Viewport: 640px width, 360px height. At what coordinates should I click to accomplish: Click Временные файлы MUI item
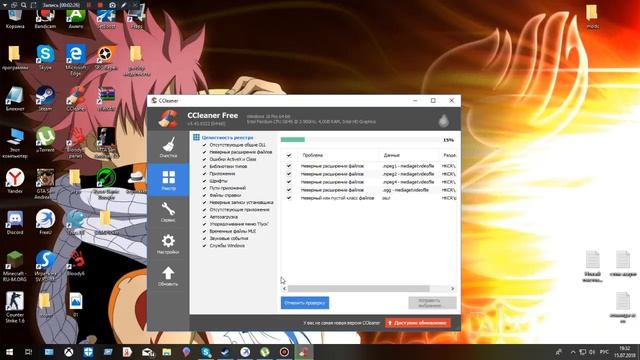coord(233,231)
